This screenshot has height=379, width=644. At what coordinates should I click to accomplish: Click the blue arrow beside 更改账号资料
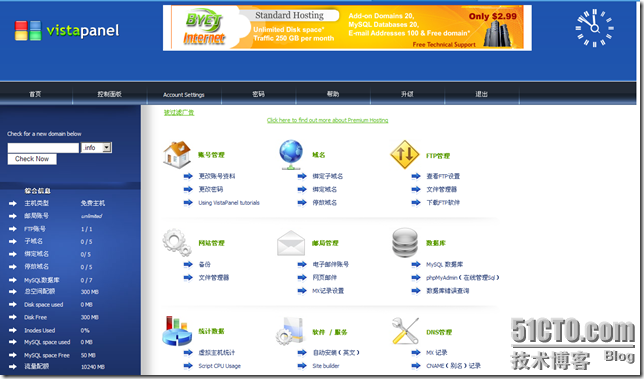[x=188, y=176]
